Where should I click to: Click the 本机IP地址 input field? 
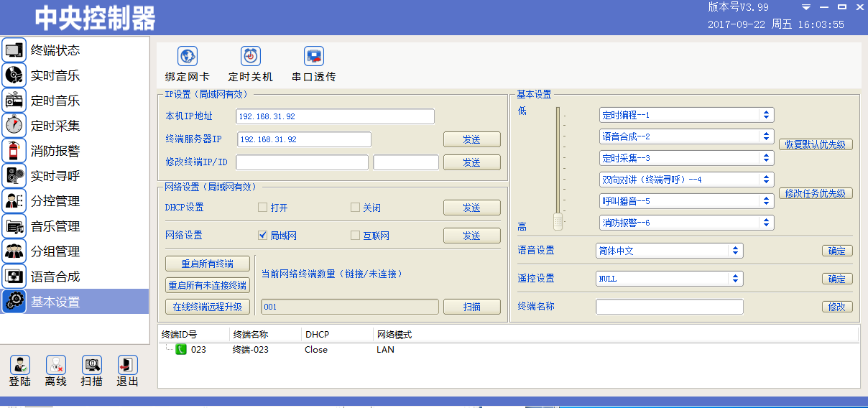click(x=335, y=116)
